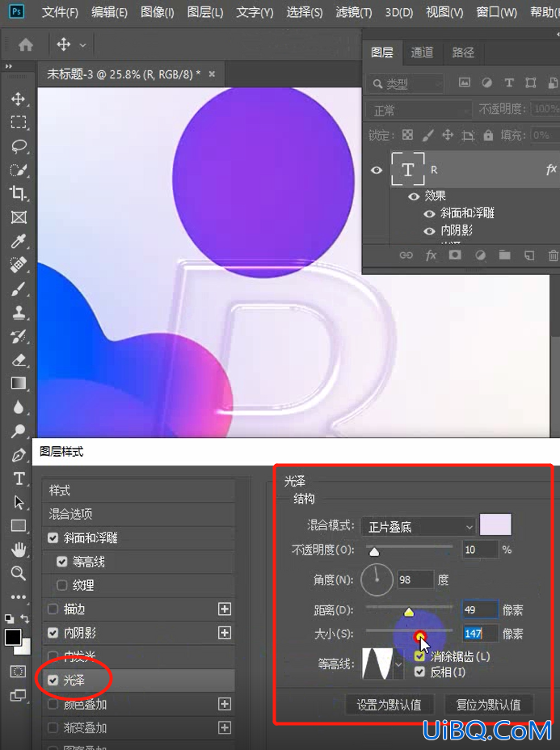The width and height of the screenshot is (560, 750).
Task: Select the Gradient tool
Action: point(18,384)
